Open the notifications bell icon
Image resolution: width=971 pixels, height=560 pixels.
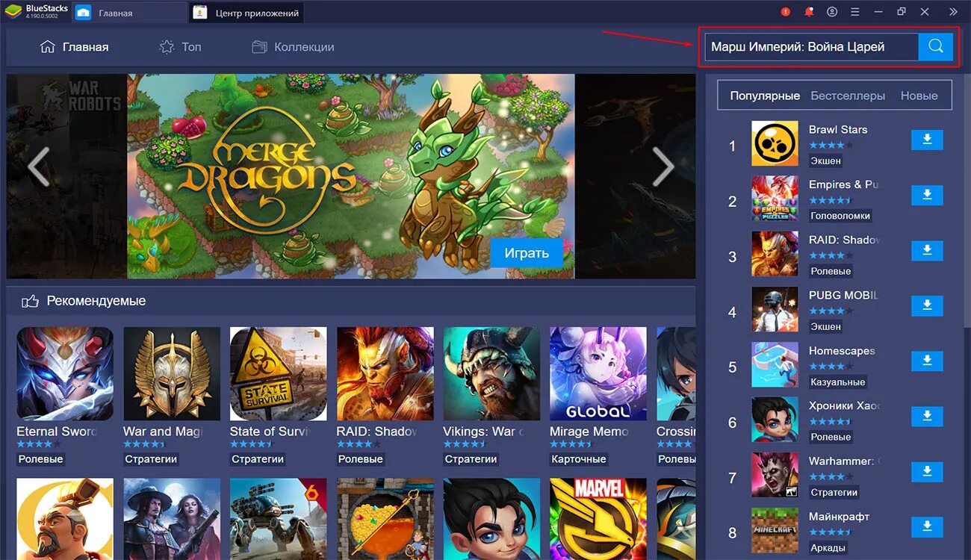pos(809,12)
